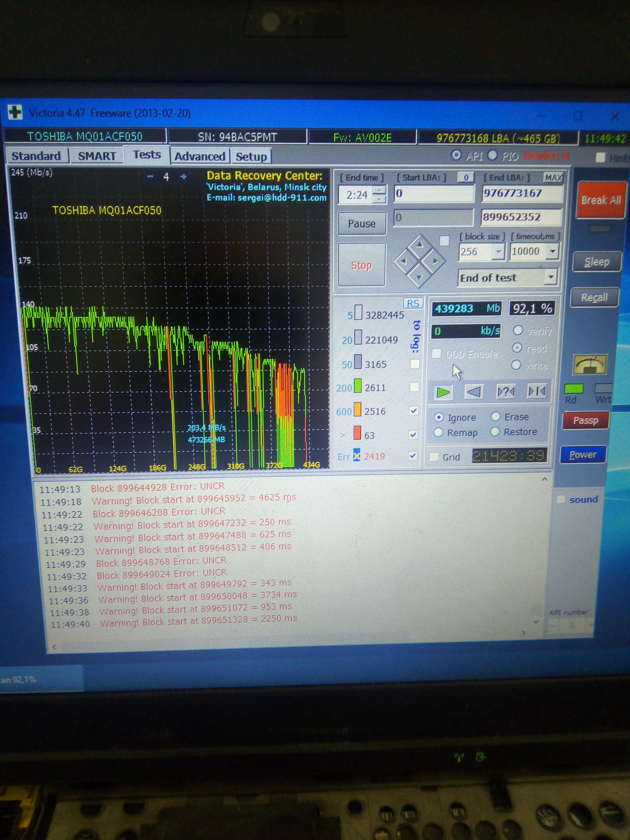Click the red >600 ms block swatch
This screenshot has width=630, height=840.
pyautogui.click(x=357, y=433)
